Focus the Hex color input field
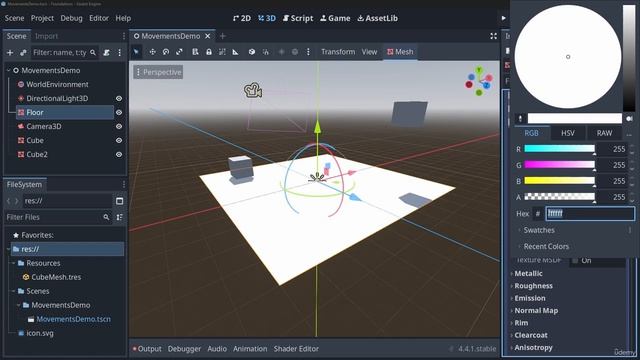 [590, 213]
